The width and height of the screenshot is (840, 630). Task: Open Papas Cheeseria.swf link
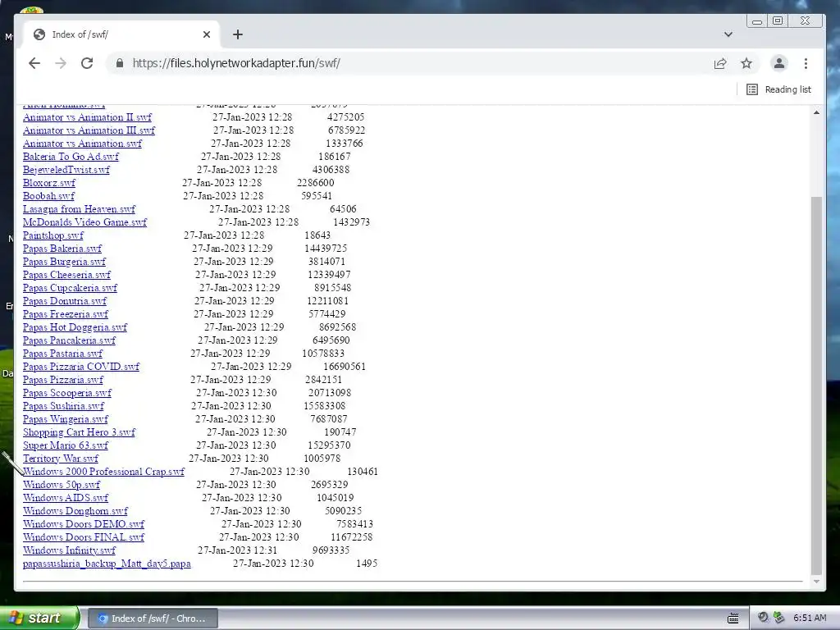pyautogui.click(x=67, y=275)
